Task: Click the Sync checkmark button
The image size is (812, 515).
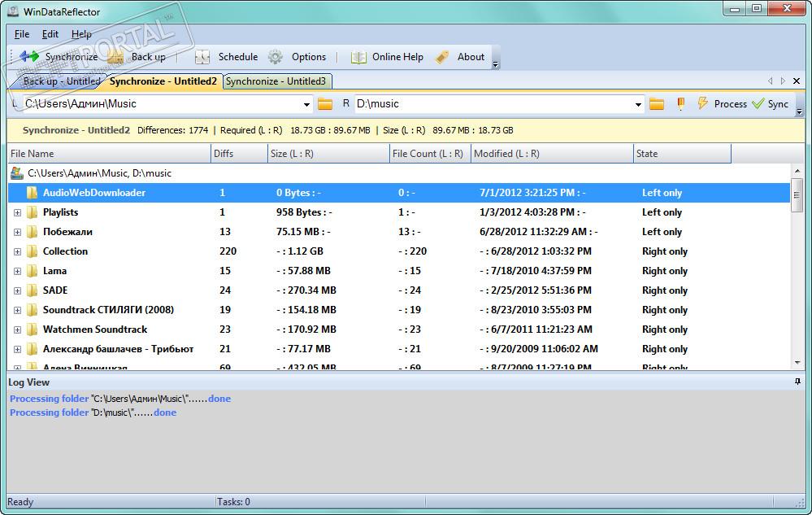Action: pyautogui.click(x=758, y=104)
